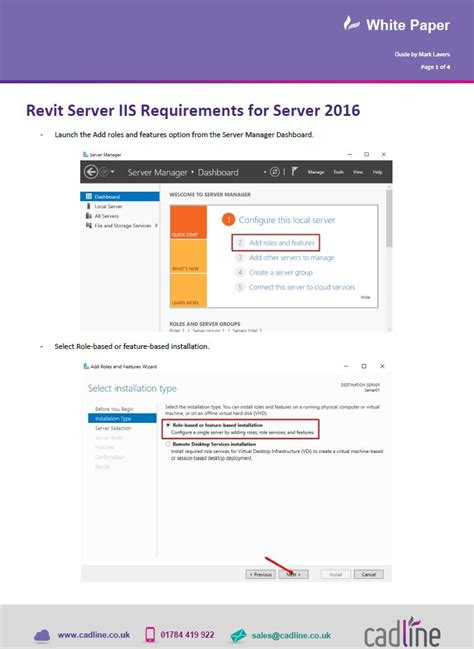The width and height of the screenshot is (474, 649).
Task: Click the WELCOME TO SERVER MANAGER heading
Action: (x=210, y=195)
